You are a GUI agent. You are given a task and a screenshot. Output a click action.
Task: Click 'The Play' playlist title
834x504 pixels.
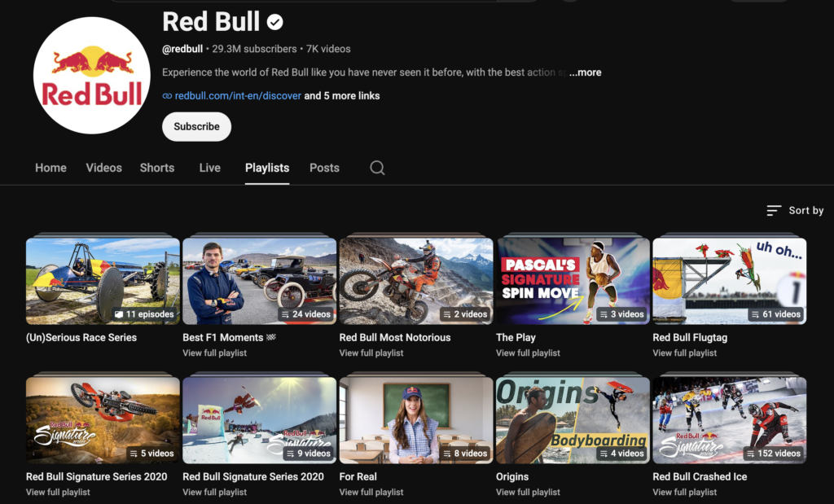[516, 338]
